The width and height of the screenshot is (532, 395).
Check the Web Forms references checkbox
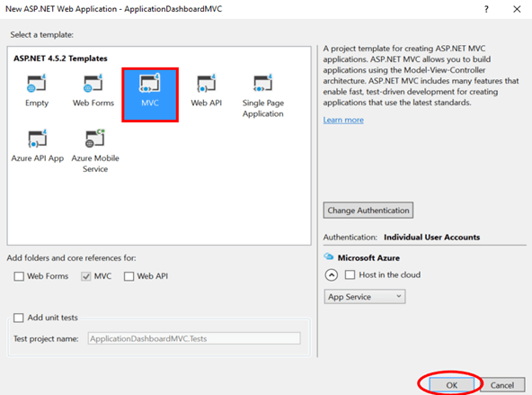click(19, 276)
